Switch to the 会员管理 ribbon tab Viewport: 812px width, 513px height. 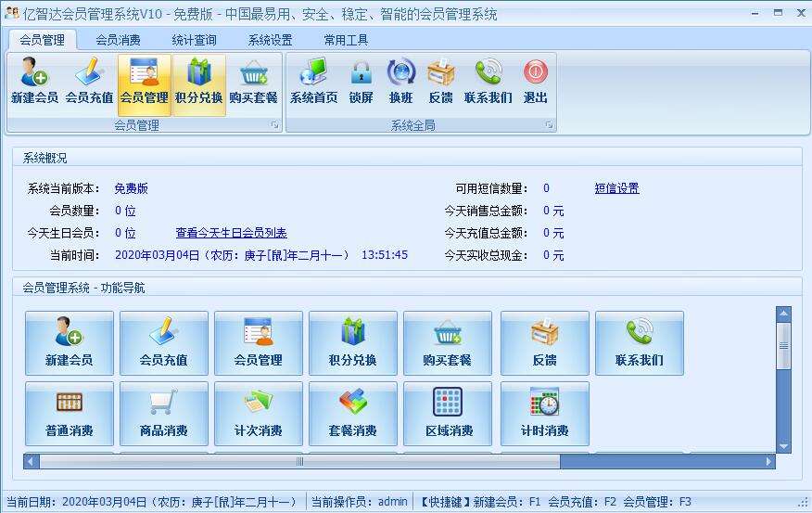click(43, 40)
